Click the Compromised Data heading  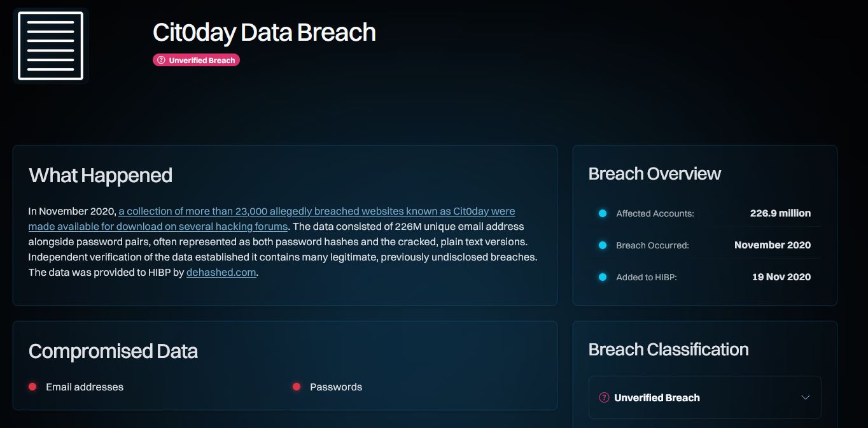click(x=113, y=351)
